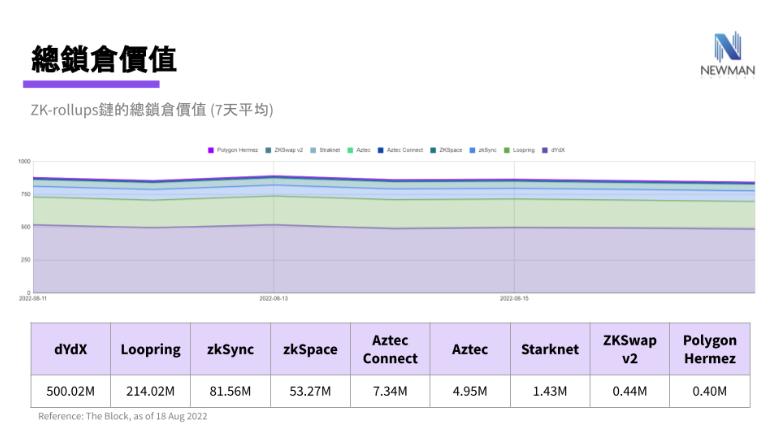
Task: Click the purple dYdX area in chart
Action: click(x=390, y=260)
